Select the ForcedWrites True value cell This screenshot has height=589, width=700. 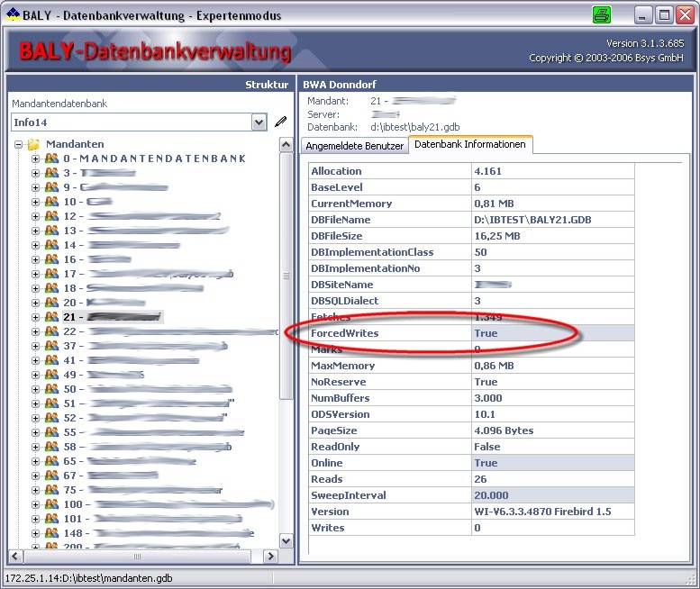[x=552, y=333]
